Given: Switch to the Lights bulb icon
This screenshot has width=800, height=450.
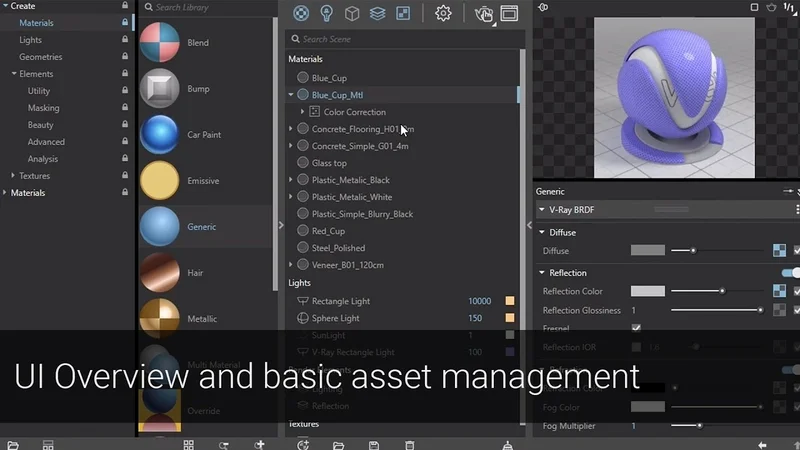Looking at the screenshot, I should coord(326,13).
